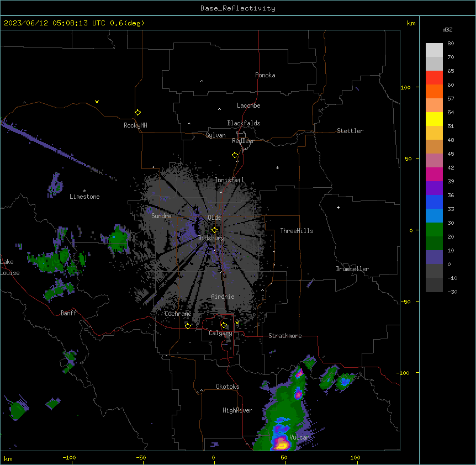Click the Lacombe city label
This screenshot has height=465, width=476.
[248, 105]
